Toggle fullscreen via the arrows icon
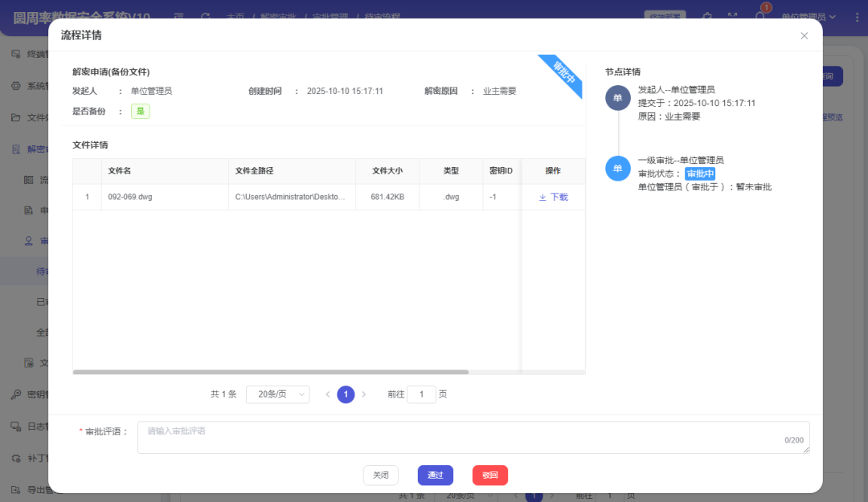 (732, 14)
